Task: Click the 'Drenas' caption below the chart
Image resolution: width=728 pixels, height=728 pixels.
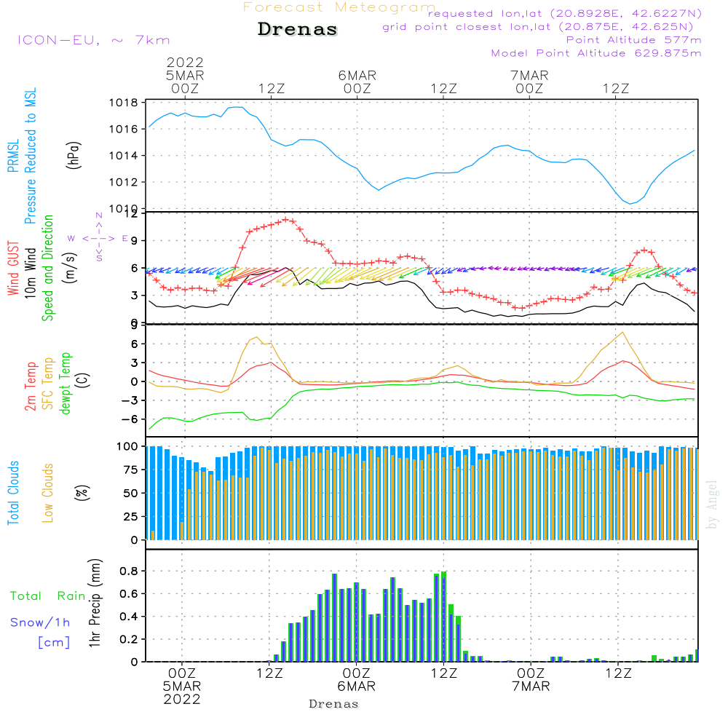Action: tap(334, 704)
